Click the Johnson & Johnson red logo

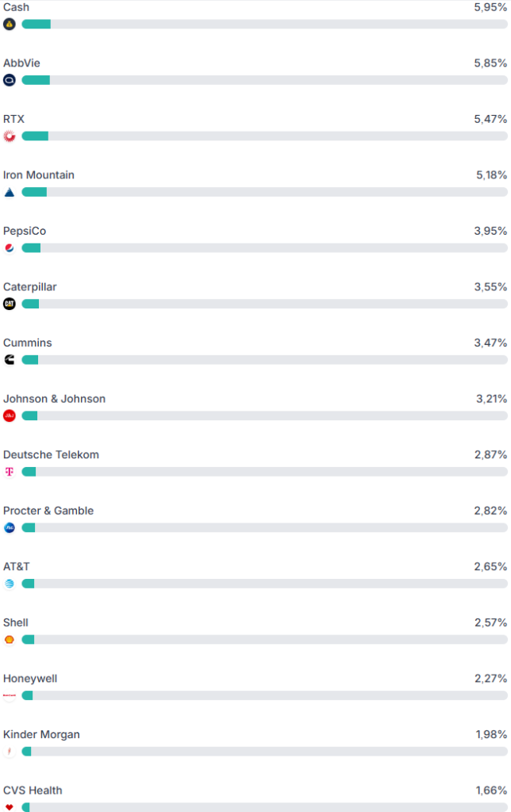(10, 416)
